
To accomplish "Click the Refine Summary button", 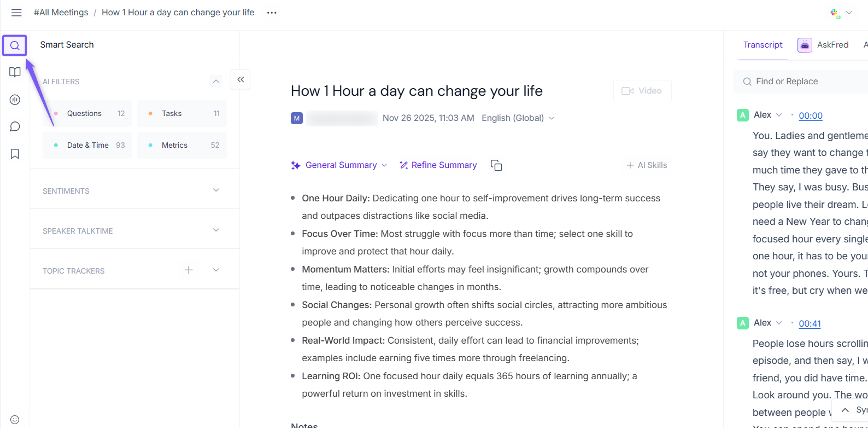I will (438, 165).
